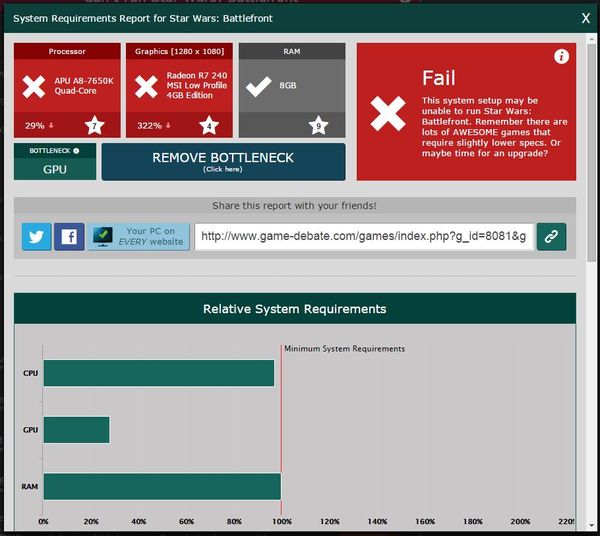The image size is (600, 536).
Task: Click the dialog title text
Action: point(143,18)
